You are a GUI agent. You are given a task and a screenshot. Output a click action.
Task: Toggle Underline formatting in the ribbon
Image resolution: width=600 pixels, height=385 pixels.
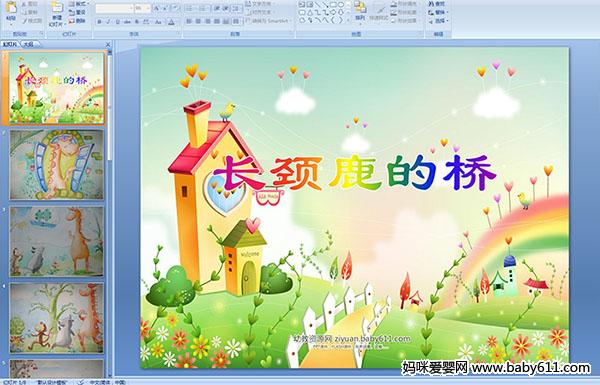click(117, 22)
